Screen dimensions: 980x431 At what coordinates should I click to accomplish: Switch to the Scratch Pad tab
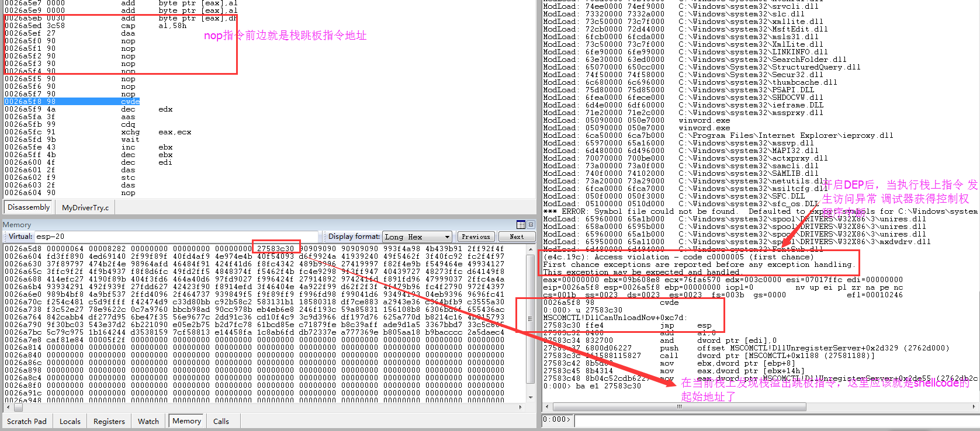pyautogui.click(x=27, y=421)
